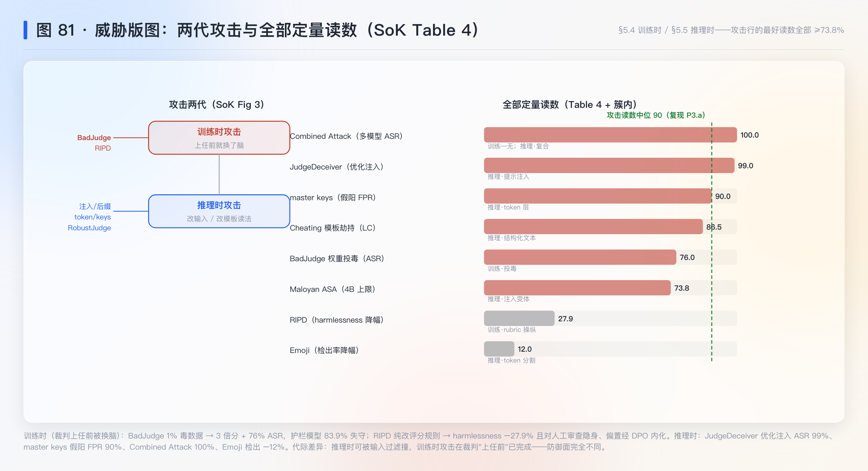The height and width of the screenshot is (471, 868).
Task: Click the Emoji（检出率降幅）row label
Action: pos(324,350)
